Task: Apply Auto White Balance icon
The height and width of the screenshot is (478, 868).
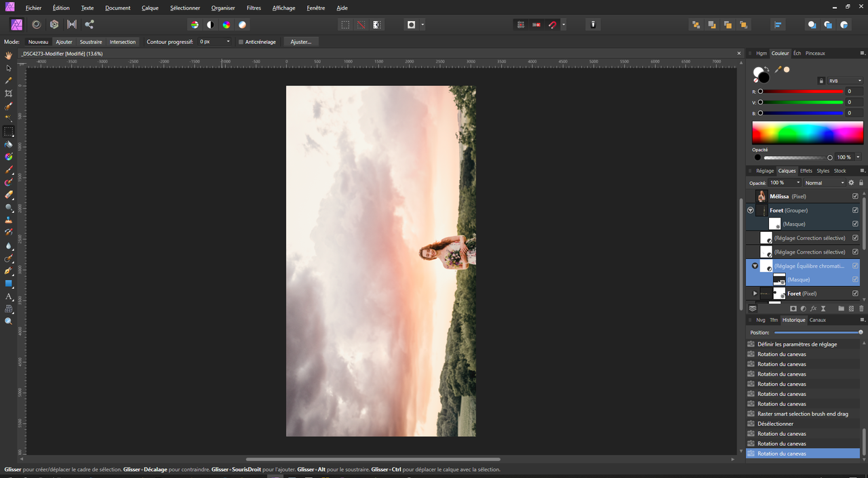Action: coord(242,24)
